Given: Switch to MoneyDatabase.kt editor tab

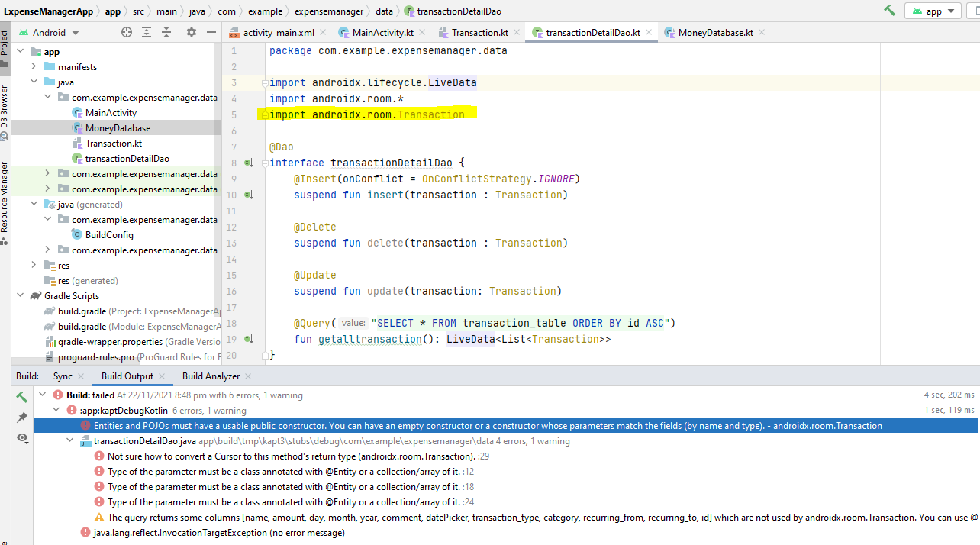Looking at the screenshot, I should pyautogui.click(x=716, y=33).
